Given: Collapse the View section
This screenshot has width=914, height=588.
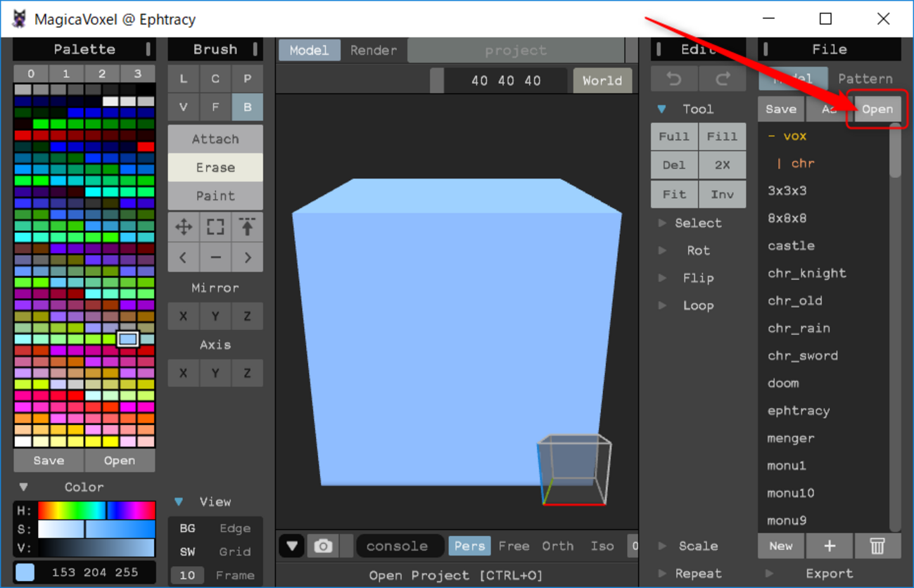Looking at the screenshot, I should (179, 501).
